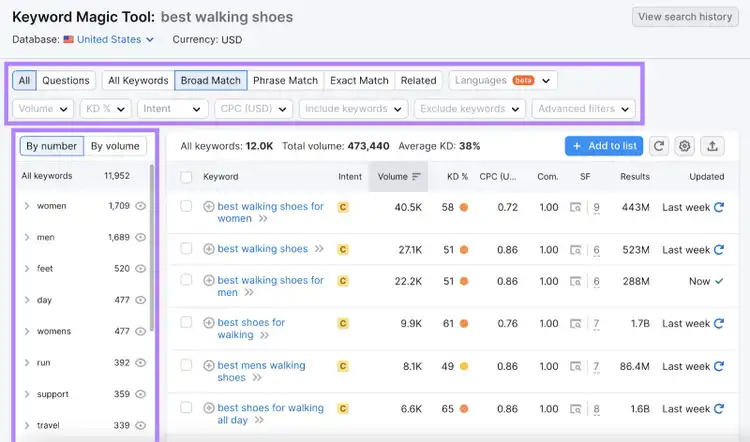The image size is (750, 442).
Task: Click View search history button
Action: (x=685, y=17)
